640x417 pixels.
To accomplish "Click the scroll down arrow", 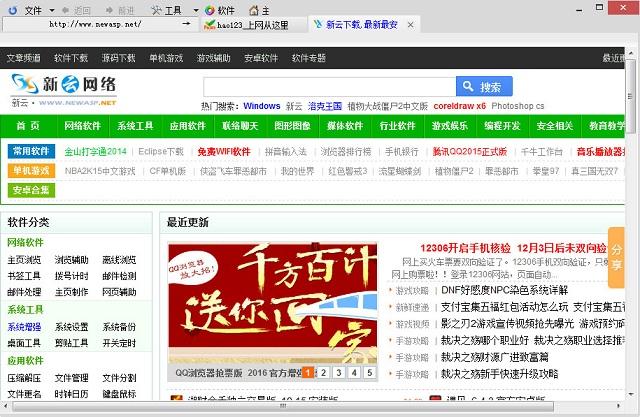I will [631, 394].
